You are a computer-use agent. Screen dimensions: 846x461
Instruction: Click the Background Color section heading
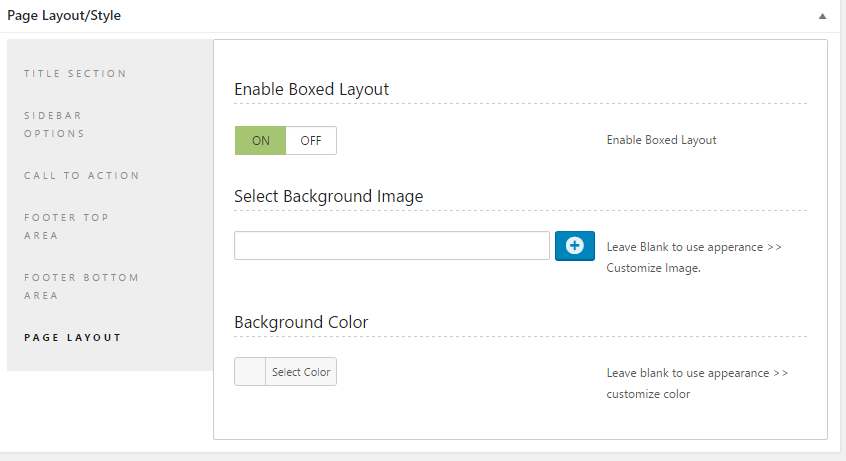pyautogui.click(x=301, y=322)
